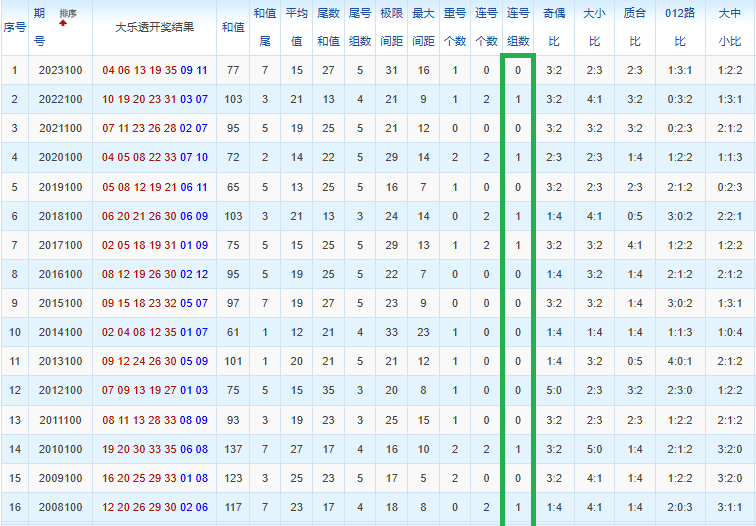This screenshot has width=756, height=526.
Task: Click the 和值 cell showing 137
Action: 233,449
